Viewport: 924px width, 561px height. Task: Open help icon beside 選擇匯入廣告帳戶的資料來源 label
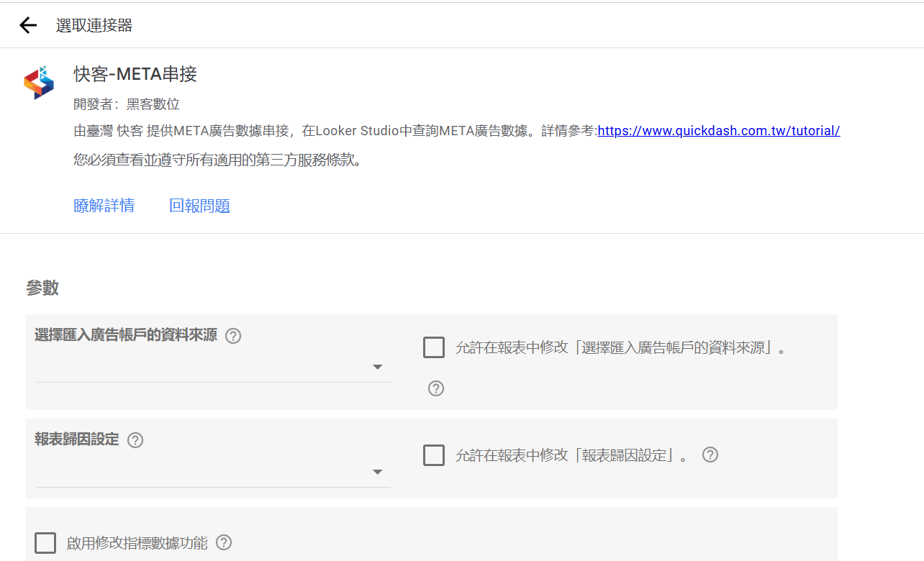coord(233,336)
